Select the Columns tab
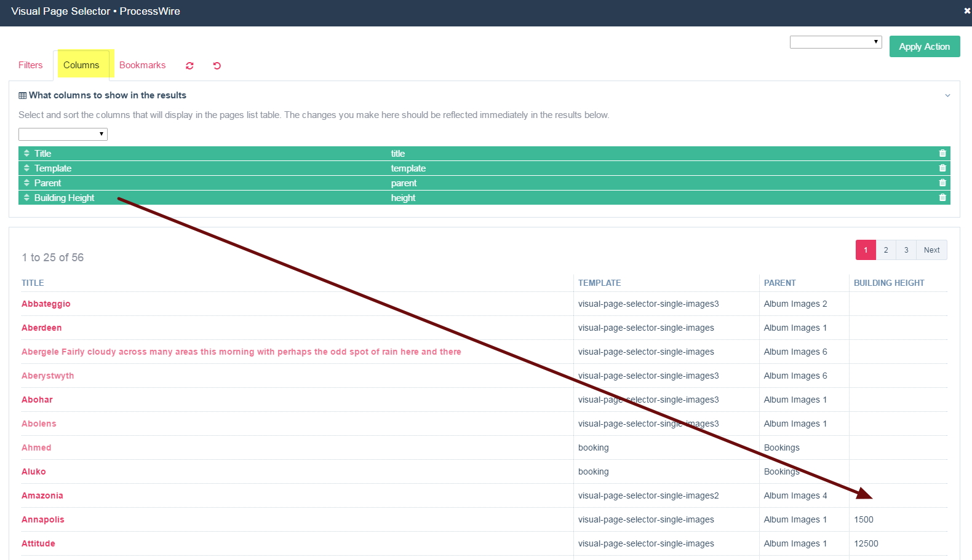Viewport: 972px width, 560px height. [x=81, y=65]
